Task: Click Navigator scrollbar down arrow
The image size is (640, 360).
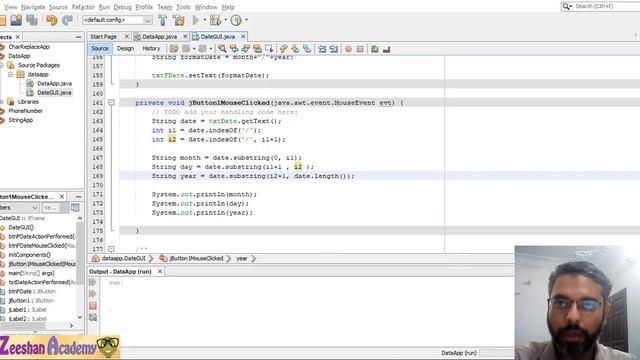Action: coord(80,318)
